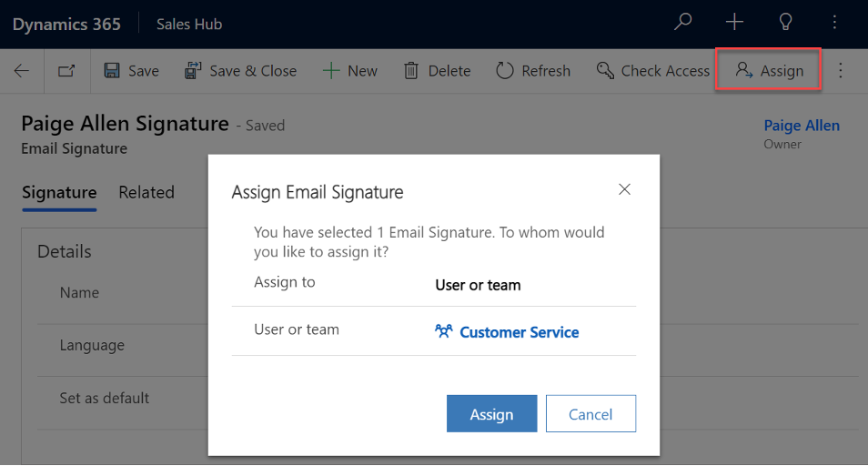Click Assign in the command bar

[770, 71]
